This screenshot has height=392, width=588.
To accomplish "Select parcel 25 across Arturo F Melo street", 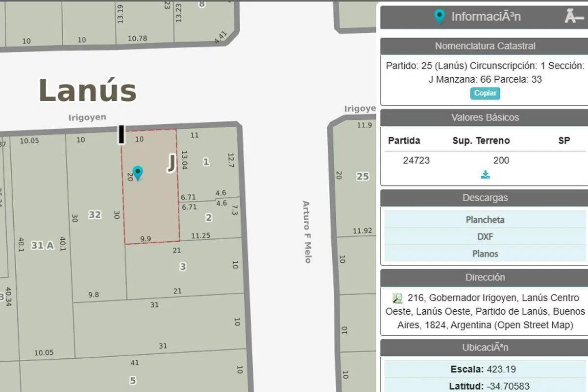I will click(363, 176).
